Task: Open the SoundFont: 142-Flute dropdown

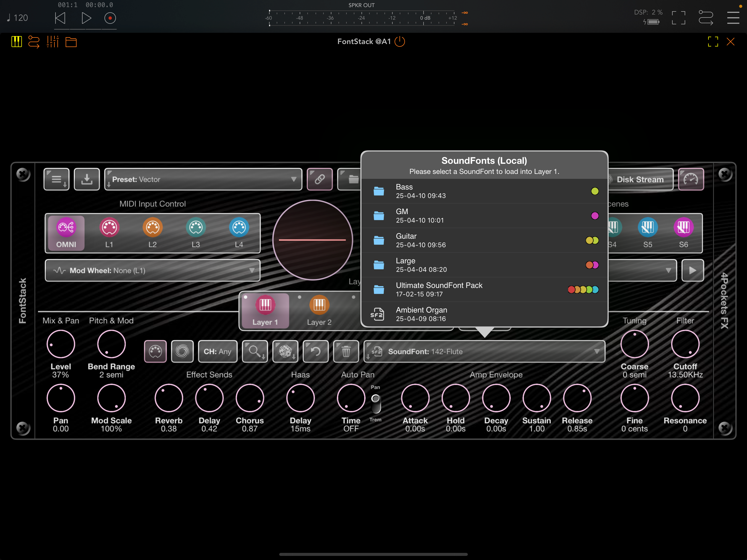Action: (x=484, y=351)
